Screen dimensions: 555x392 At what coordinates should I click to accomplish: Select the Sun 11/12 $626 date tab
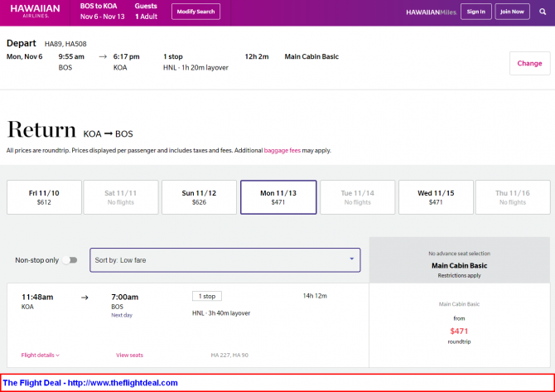tap(199, 197)
